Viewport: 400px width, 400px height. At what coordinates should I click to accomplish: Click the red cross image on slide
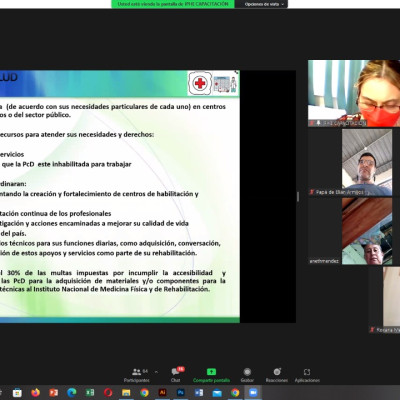coord(200,83)
